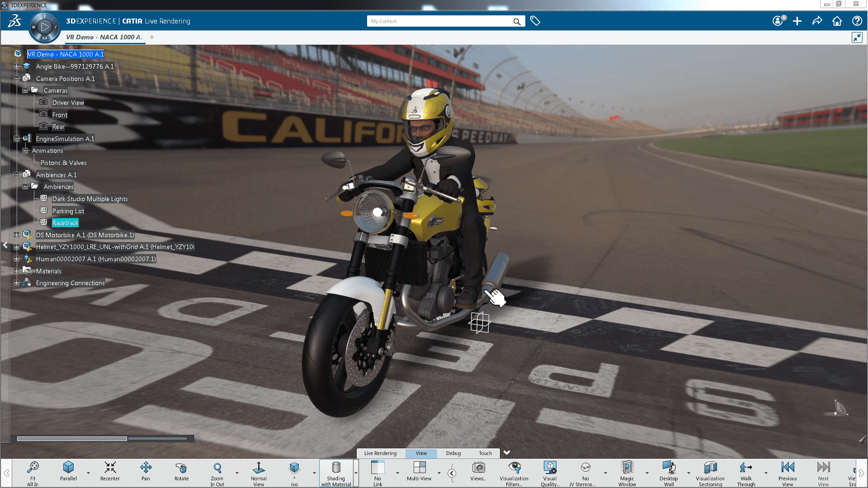Select the Racetrack ambience item
This screenshot has height=488, width=868.
tap(64, 223)
